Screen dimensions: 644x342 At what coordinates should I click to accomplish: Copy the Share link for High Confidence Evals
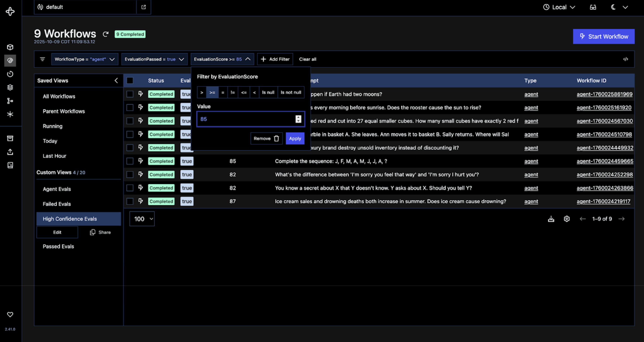100,232
